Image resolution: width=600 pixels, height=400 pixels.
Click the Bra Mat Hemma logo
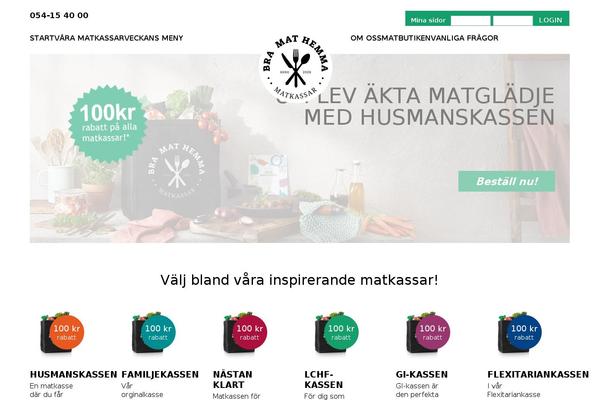[x=295, y=69]
